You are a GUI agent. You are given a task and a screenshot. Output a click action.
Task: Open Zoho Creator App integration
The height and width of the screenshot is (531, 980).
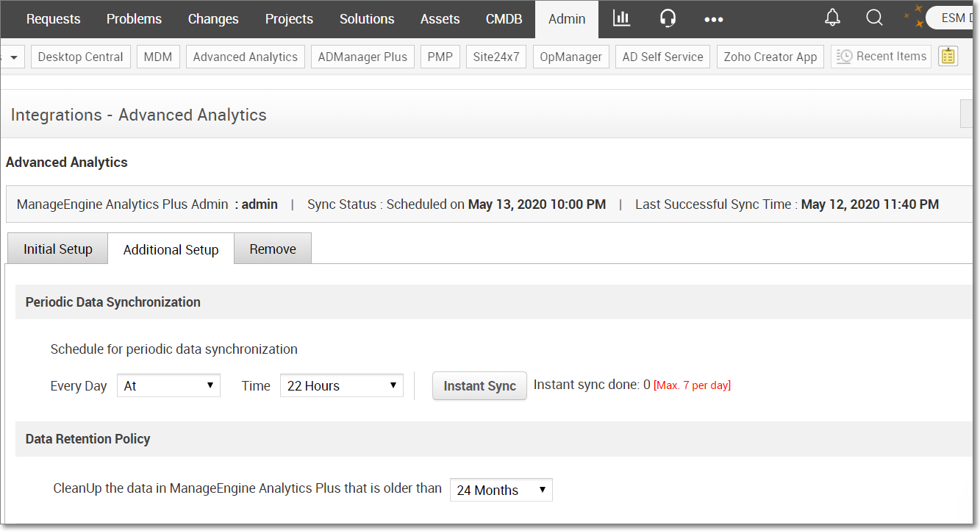pos(770,57)
